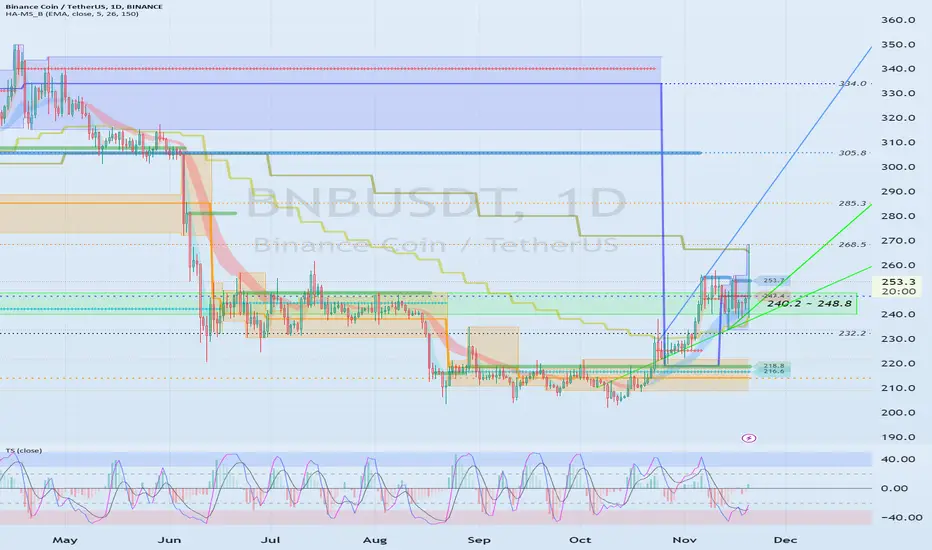Click 200.0 on the price axis
Screen dimensions: 932x550
898,413
